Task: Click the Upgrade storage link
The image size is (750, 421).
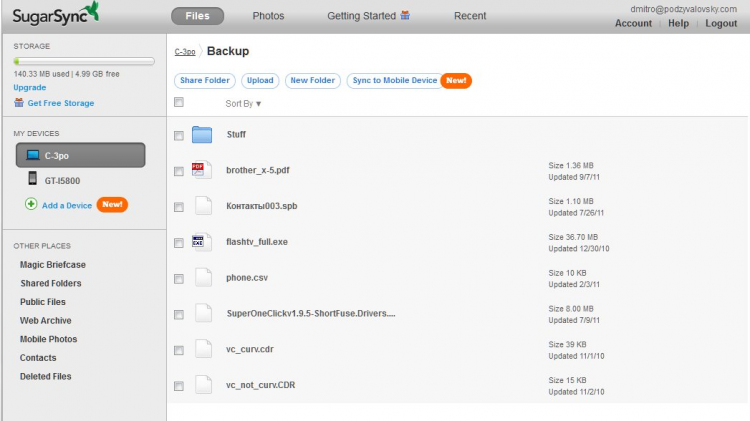Action: [x=30, y=88]
